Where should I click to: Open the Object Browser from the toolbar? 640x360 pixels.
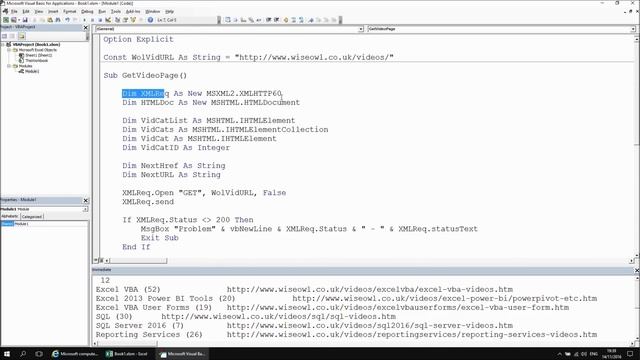click(x=133, y=20)
